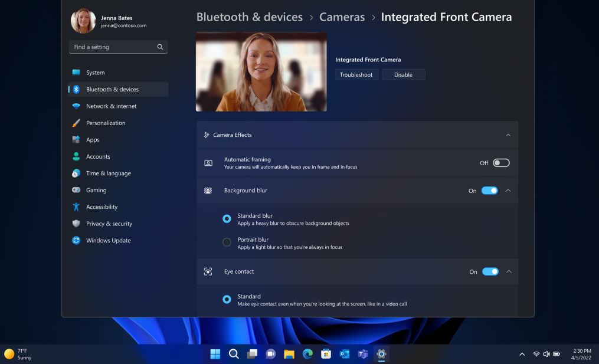Troubleshoot the Integrated Front Camera

click(x=356, y=74)
